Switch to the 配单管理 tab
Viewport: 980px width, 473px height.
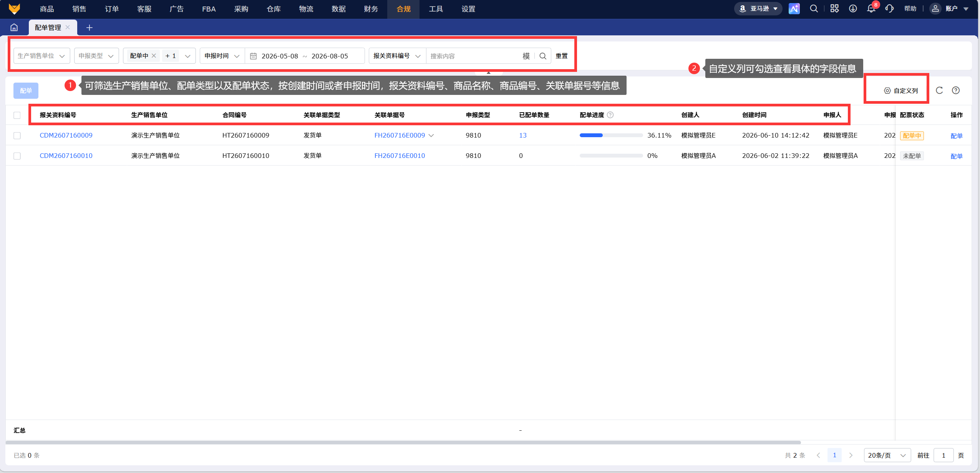click(x=48, y=27)
